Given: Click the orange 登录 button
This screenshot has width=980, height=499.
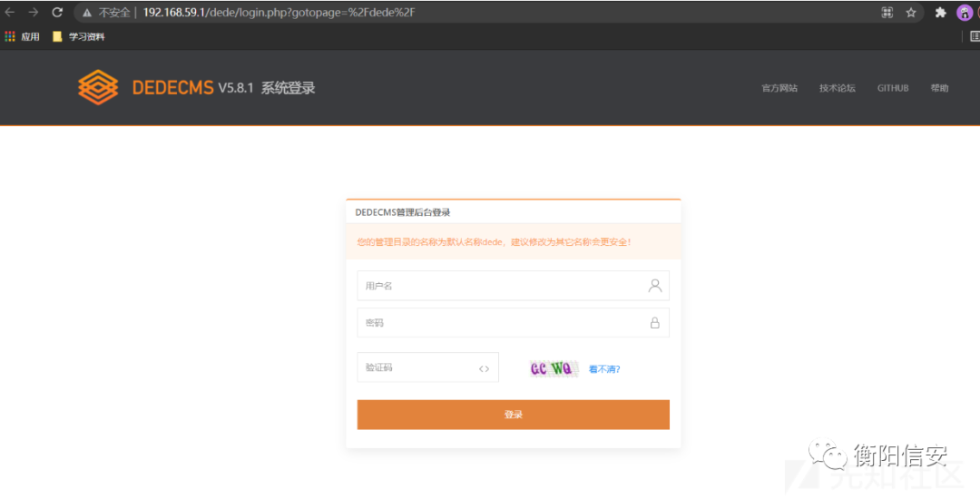Looking at the screenshot, I should [x=513, y=415].
